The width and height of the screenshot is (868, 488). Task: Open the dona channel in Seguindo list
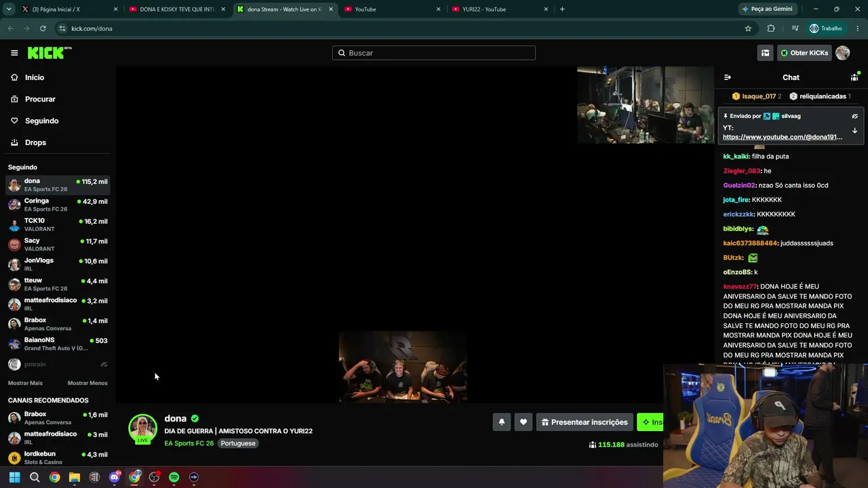[58, 185]
